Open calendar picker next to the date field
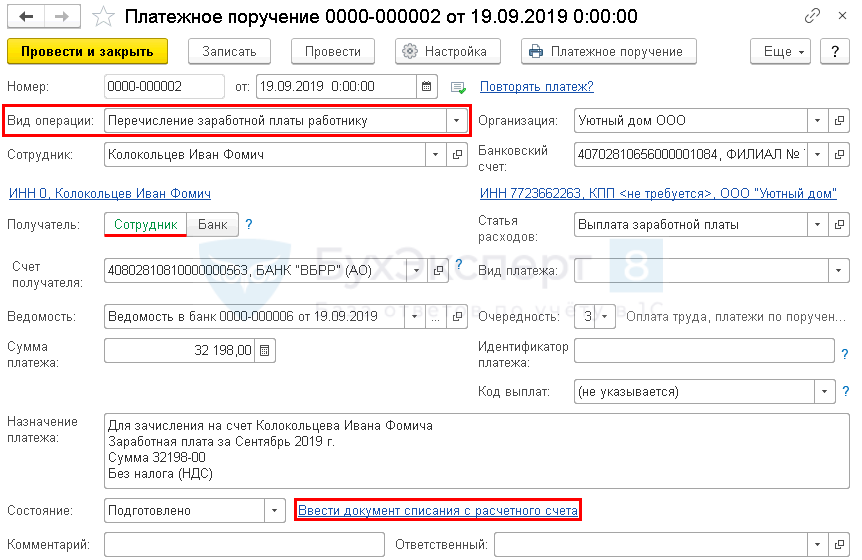The height and width of the screenshot is (560, 862). coord(427,86)
